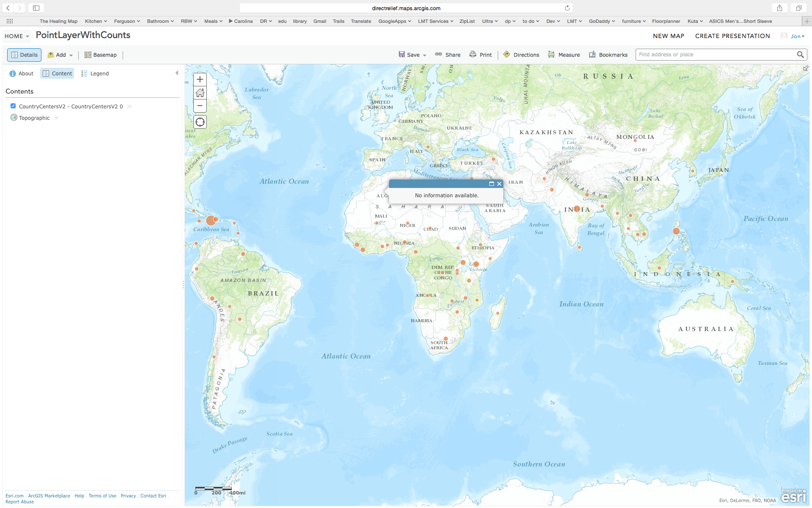Select the PointLayerWithCounts map title
Image resolution: width=812 pixels, height=508 pixels.
click(x=83, y=35)
